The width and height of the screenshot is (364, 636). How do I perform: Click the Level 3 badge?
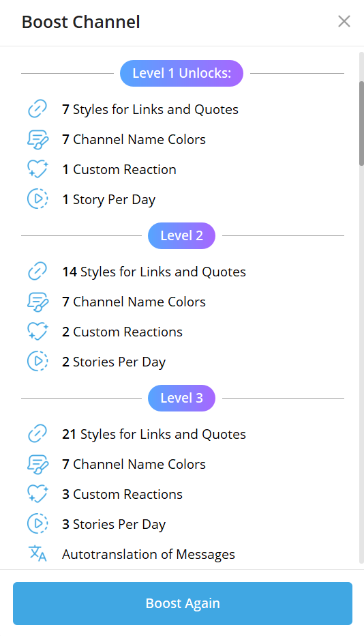[x=181, y=398]
